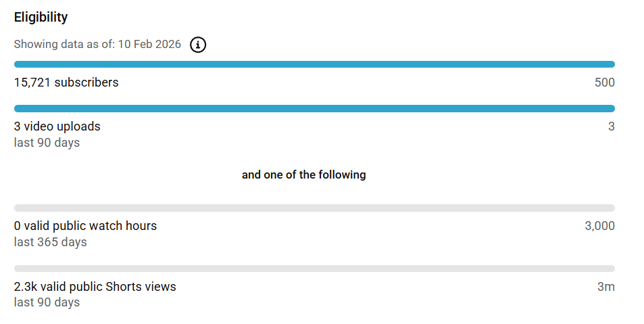The width and height of the screenshot is (644, 324).
Task: Click the video uploads target number 3
Action: click(x=611, y=126)
